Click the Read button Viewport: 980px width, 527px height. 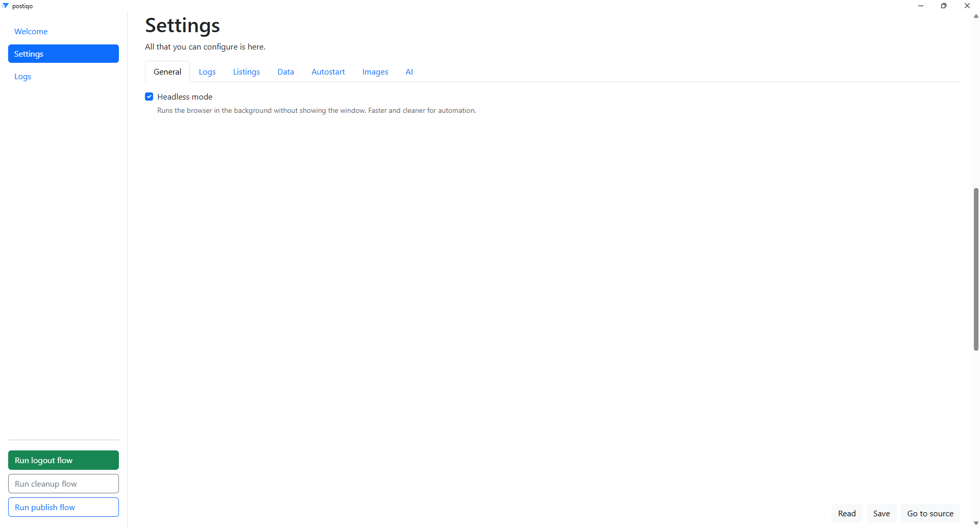(847, 513)
